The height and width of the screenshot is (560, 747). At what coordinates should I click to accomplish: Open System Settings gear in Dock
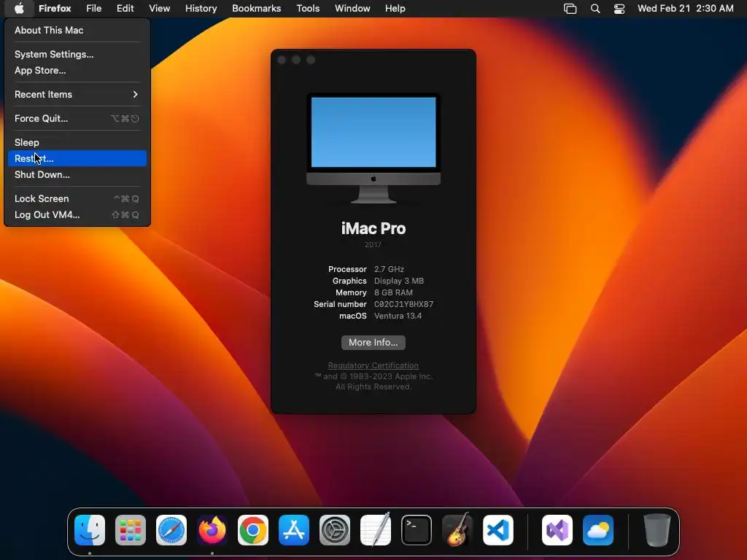[335, 530]
